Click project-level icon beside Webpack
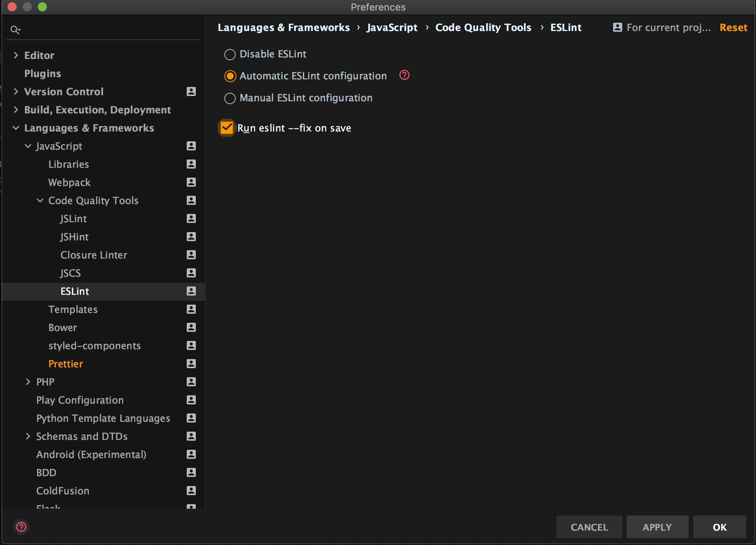The width and height of the screenshot is (756, 545). coord(191,182)
